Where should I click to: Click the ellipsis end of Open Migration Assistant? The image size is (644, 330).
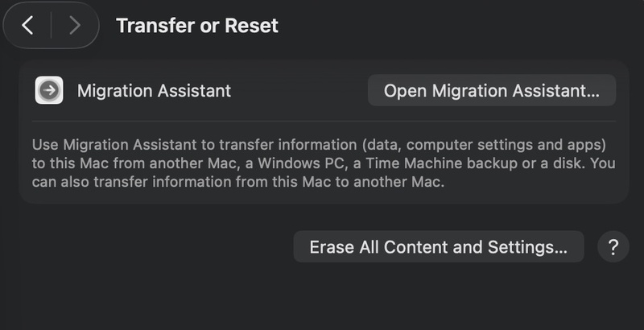(x=592, y=92)
